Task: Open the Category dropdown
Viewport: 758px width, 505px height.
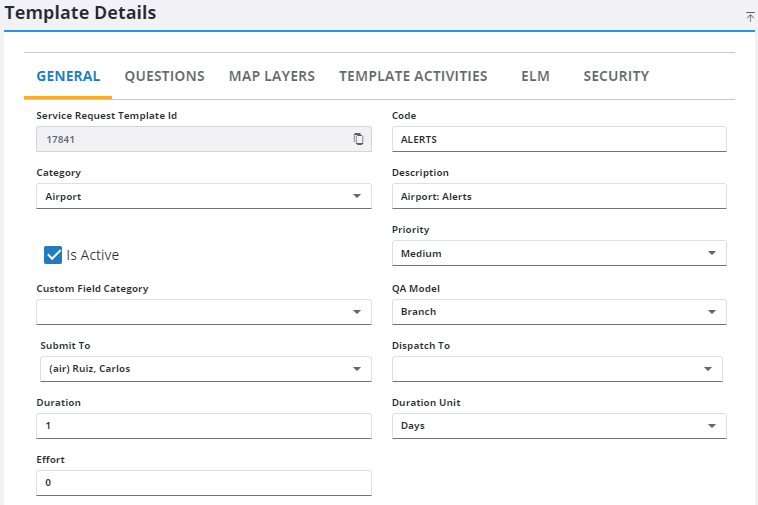Action: (357, 197)
